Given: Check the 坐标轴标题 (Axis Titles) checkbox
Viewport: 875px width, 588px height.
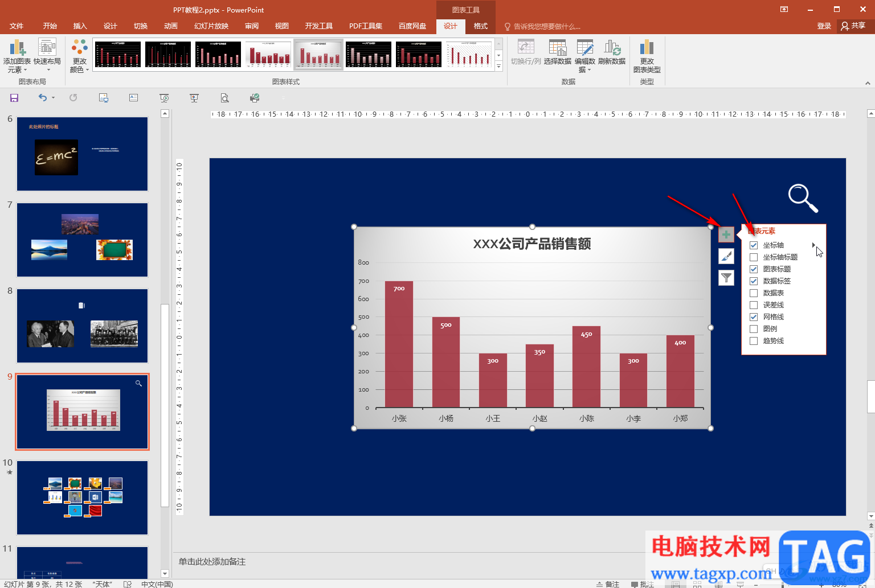Looking at the screenshot, I should (754, 257).
